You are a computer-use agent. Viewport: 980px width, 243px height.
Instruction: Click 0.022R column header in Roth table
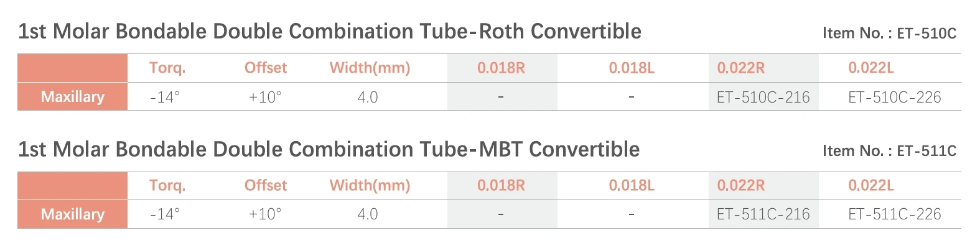click(x=740, y=68)
